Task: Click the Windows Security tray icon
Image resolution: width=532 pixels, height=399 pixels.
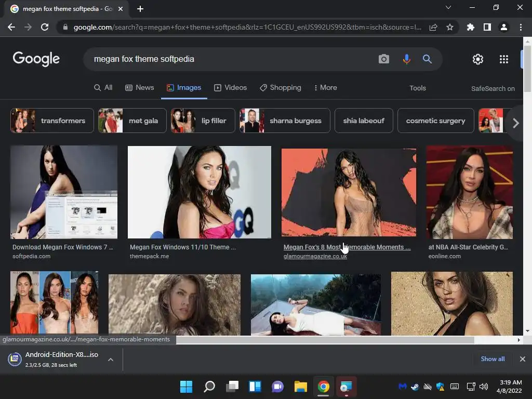Action: point(440,387)
